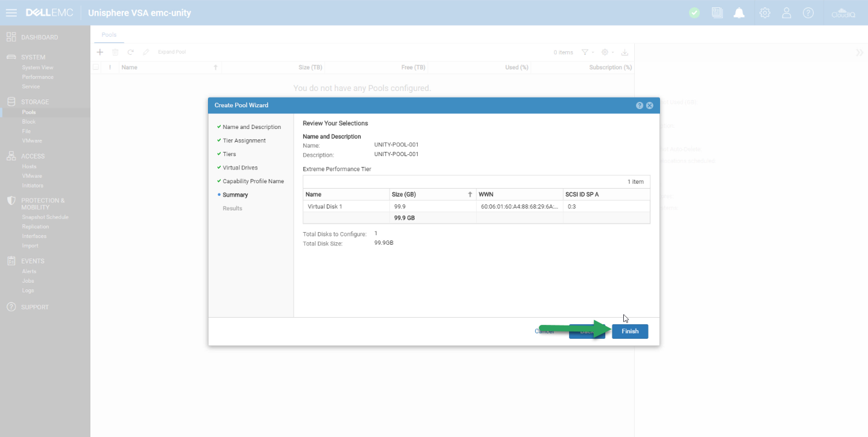The width and height of the screenshot is (868, 437).
Task: Open Pools under Storage
Action: pyautogui.click(x=29, y=112)
